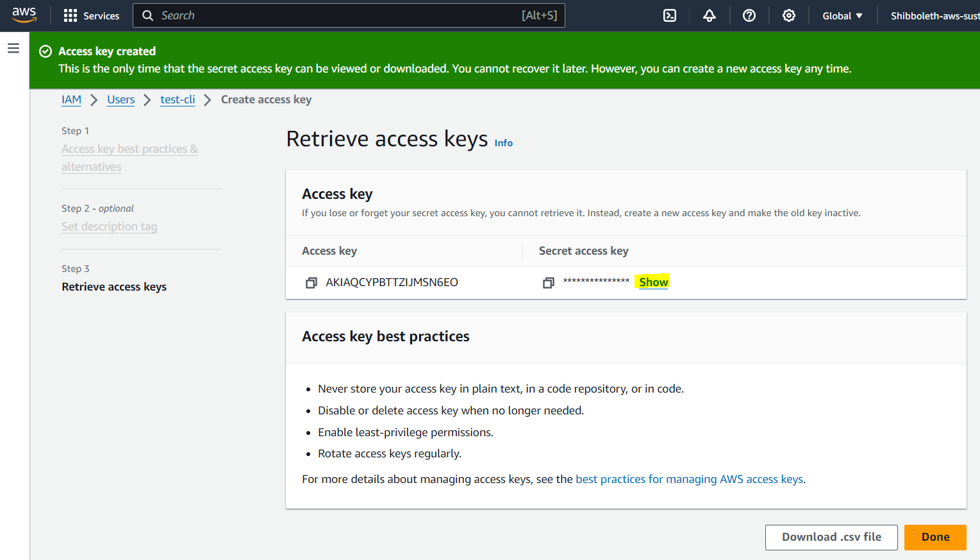
Task: Expand the hamburger side navigation
Action: 13,48
